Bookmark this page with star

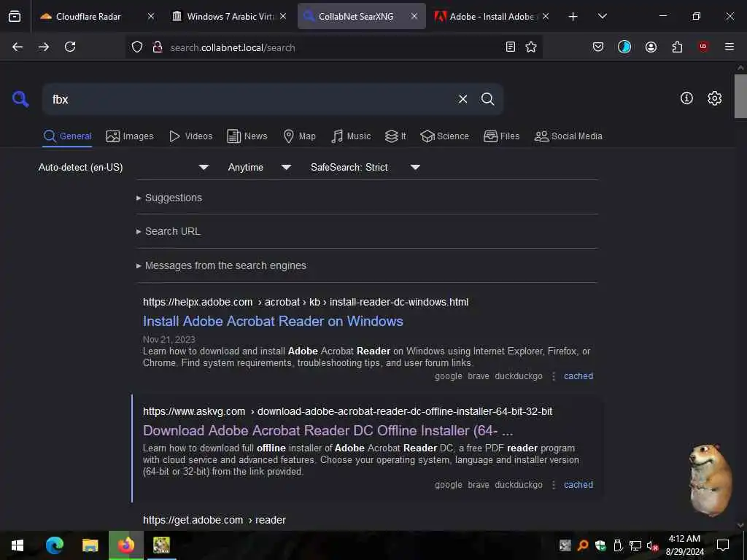tap(531, 47)
